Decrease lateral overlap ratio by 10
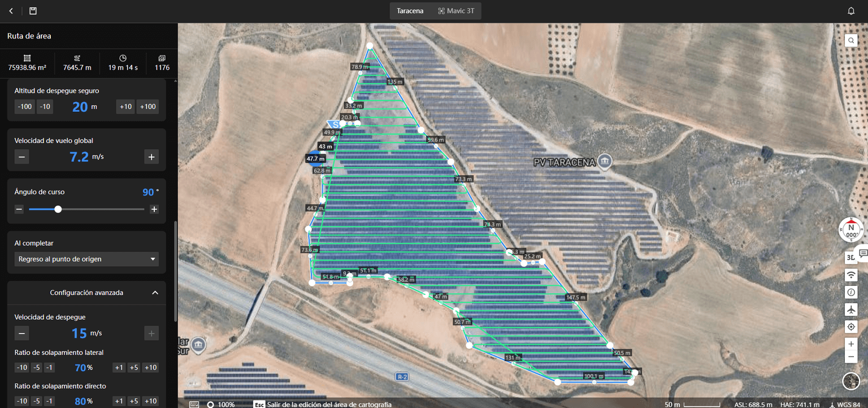The image size is (868, 408). [21, 367]
